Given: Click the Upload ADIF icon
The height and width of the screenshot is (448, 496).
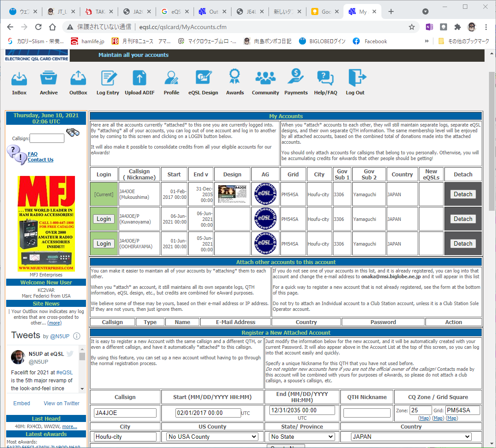Looking at the screenshot, I should (139, 78).
